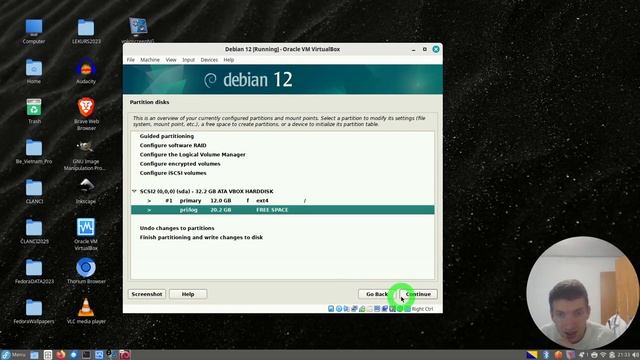640x360 pixels.
Task: Click the volume speaker tray icon
Action: 636,355
